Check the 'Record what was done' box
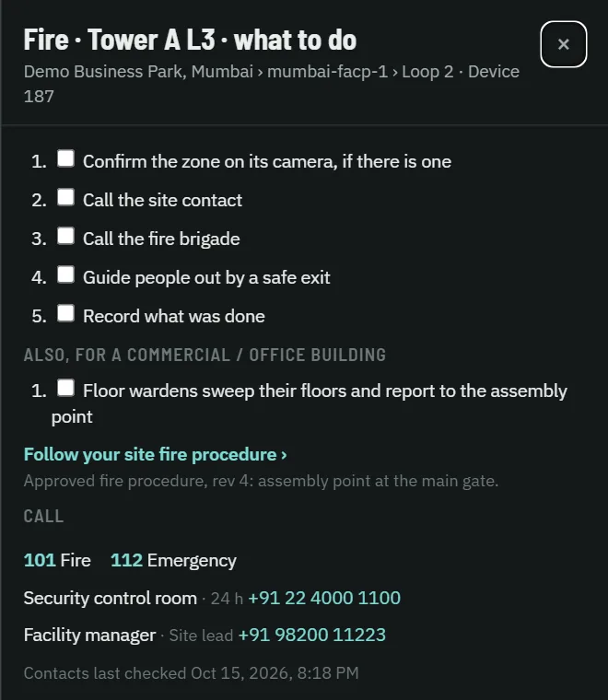This screenshot has width=608, height=700. tap(65, 313)
